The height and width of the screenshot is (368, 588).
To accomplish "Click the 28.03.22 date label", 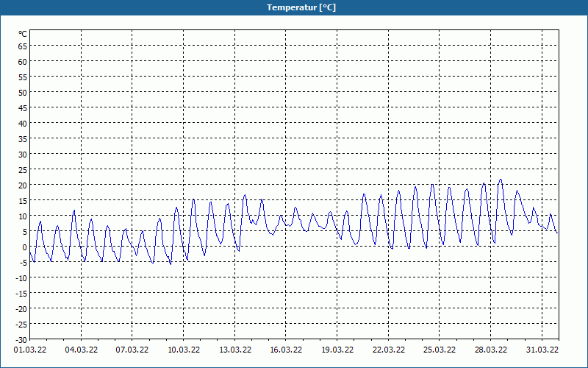I will pos(490,350).
